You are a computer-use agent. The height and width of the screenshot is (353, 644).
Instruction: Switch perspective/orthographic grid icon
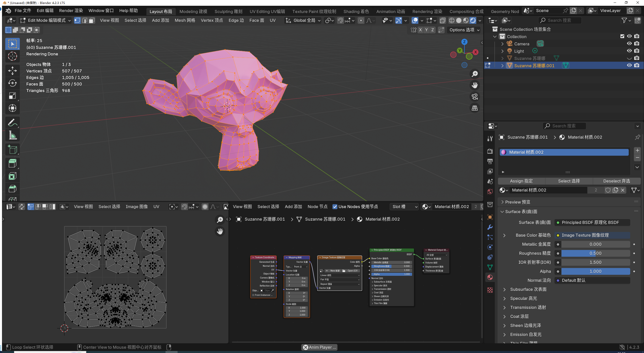click(x=475, y=108)
